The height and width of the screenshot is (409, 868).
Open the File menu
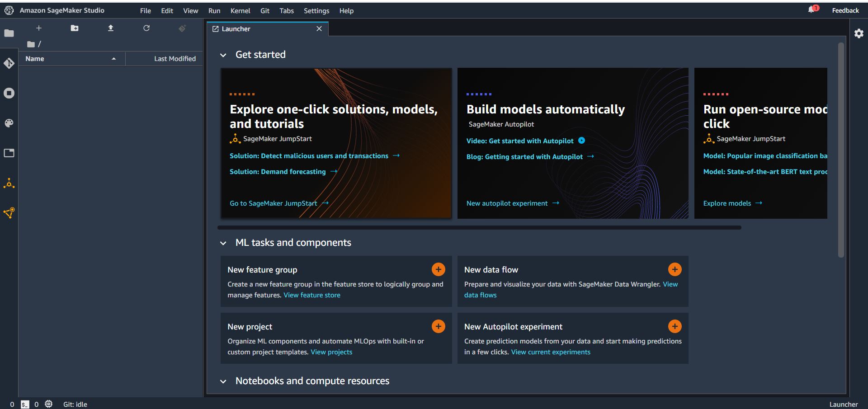146,10
